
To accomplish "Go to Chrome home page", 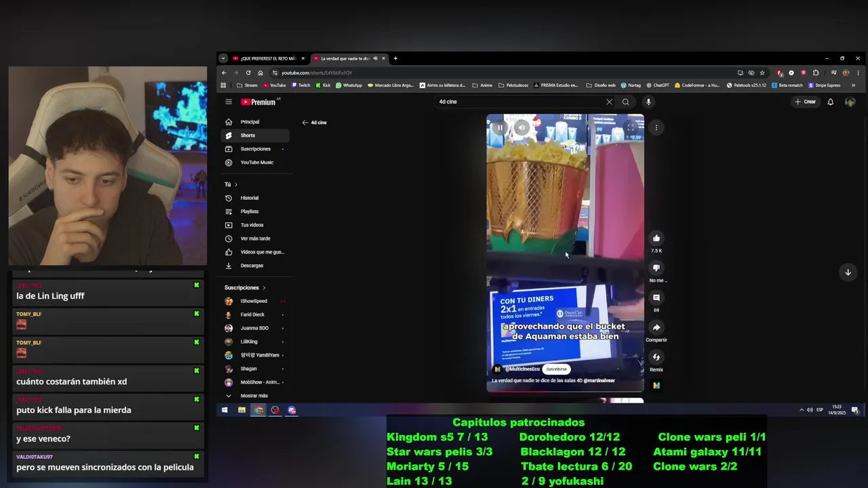I will pos(260,73).
